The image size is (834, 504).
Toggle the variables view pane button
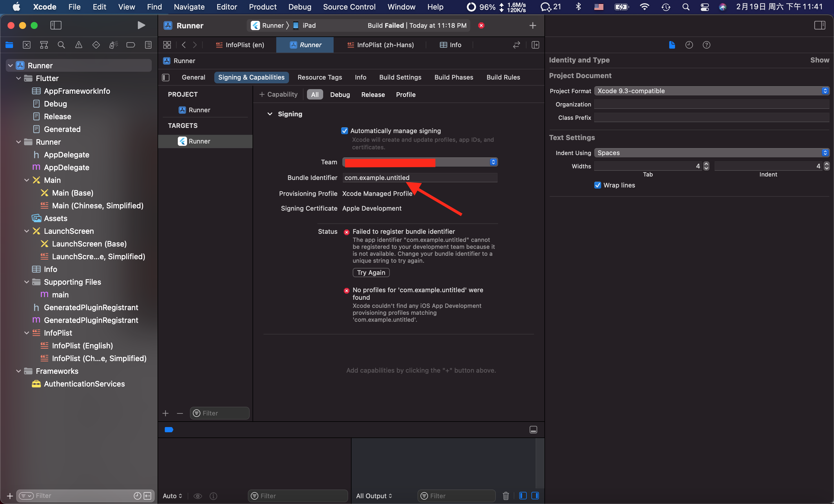[x=523, y=496]
